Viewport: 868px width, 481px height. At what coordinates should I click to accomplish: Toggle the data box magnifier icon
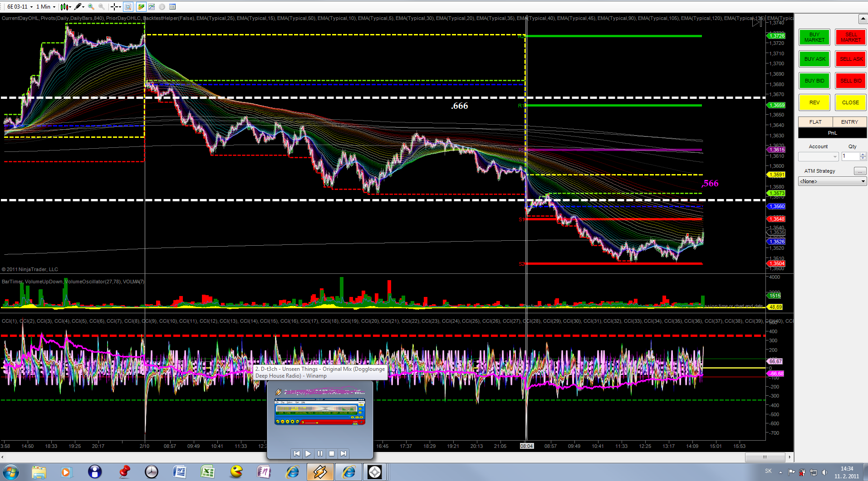pos(128,7)
